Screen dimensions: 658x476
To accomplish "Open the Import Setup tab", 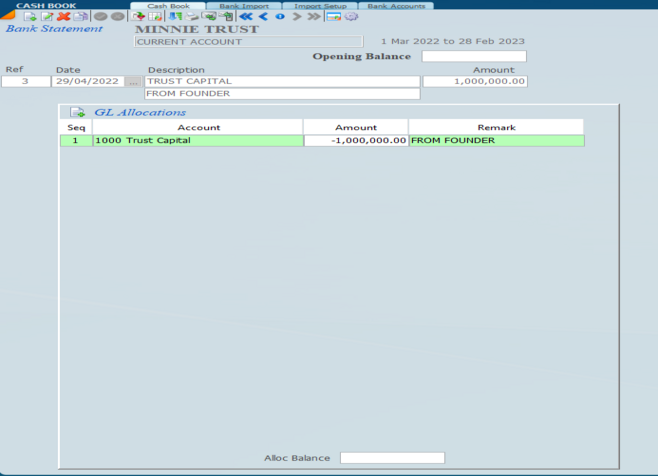I will pos(320,6).
